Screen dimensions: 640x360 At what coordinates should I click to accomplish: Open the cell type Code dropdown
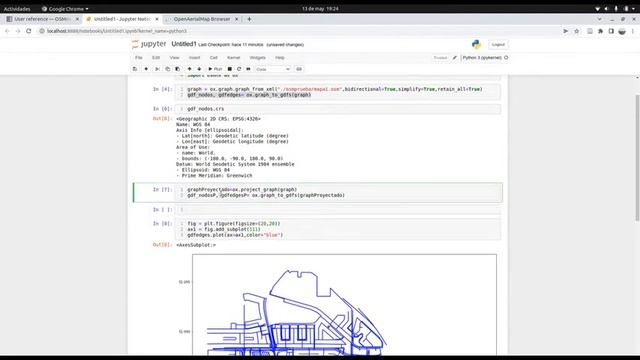pos(273,69)
